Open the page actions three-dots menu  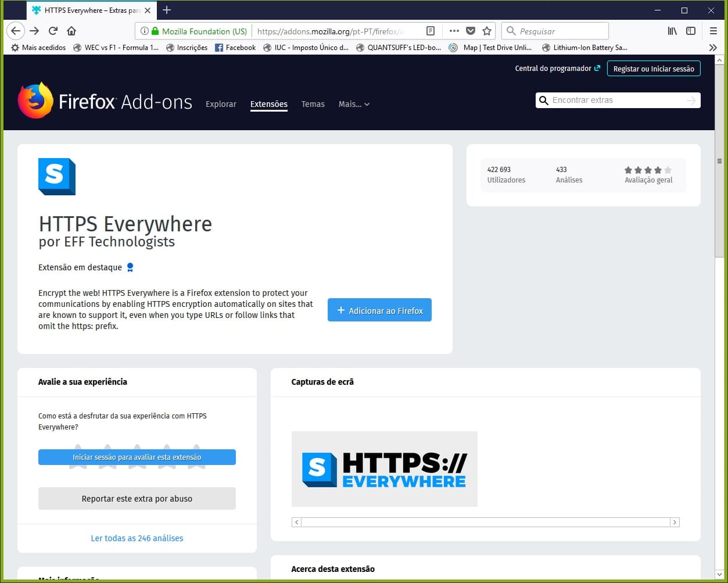point(454,31)
